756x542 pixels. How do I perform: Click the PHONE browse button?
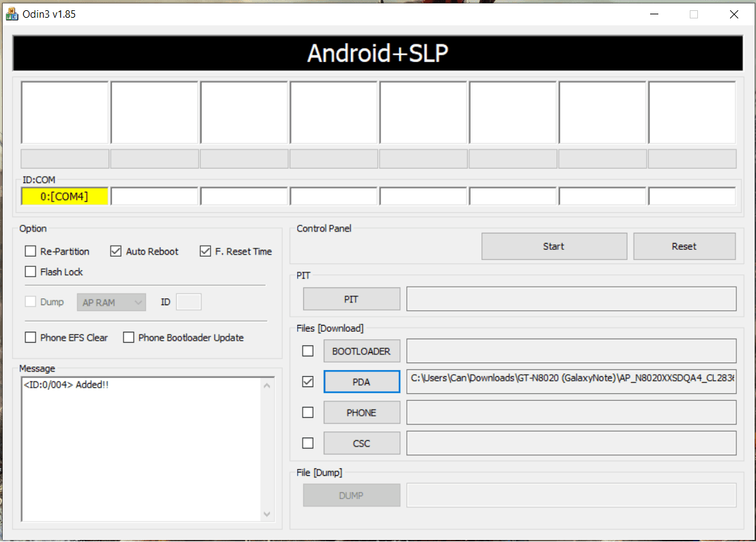click(361, 412)
